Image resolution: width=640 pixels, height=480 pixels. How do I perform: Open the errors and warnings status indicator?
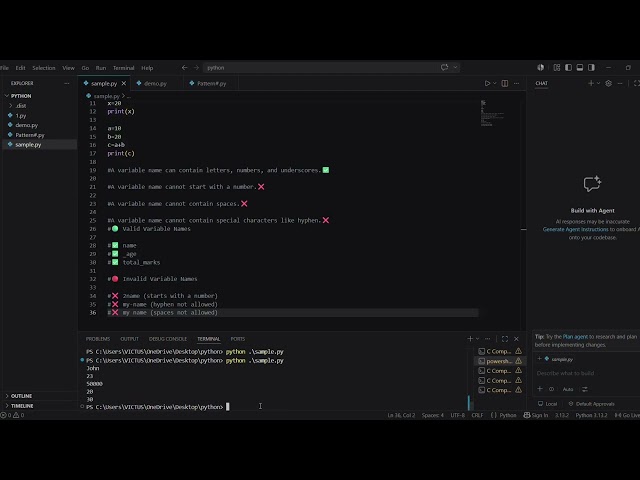pos(12,415)
